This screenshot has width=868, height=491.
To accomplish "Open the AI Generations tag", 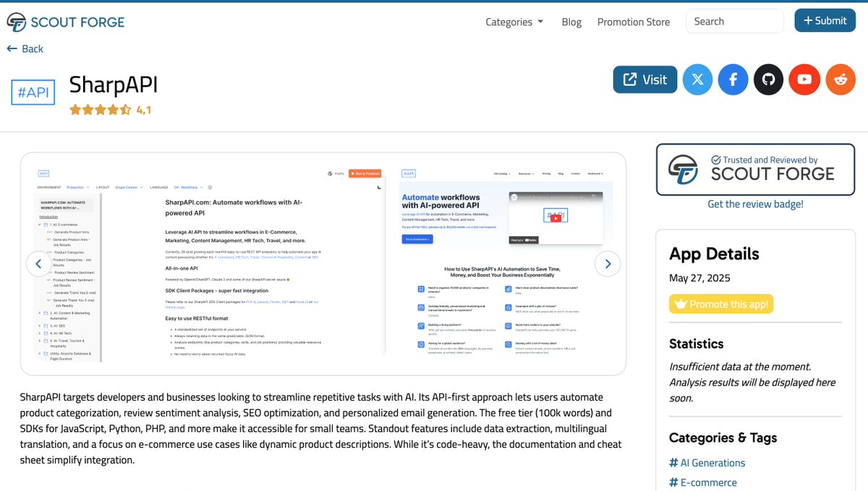I will (x=707, y=463).
